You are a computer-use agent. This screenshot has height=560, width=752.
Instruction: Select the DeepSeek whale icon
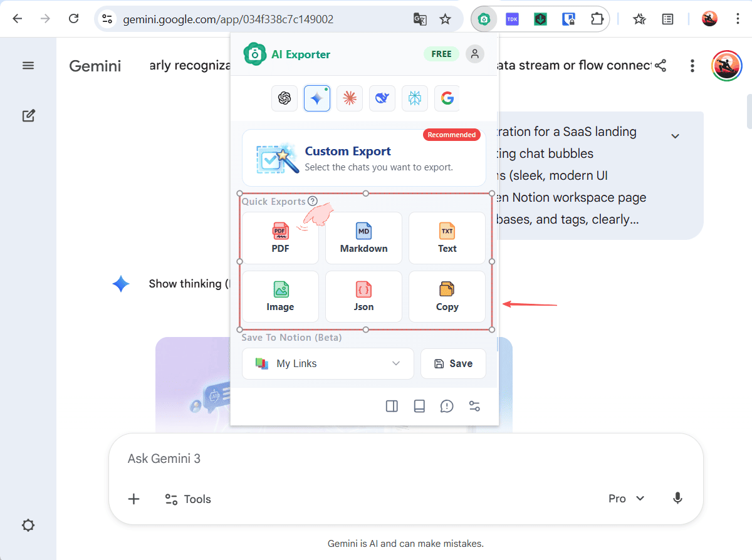pyautogui.click(x=382, y=98)
